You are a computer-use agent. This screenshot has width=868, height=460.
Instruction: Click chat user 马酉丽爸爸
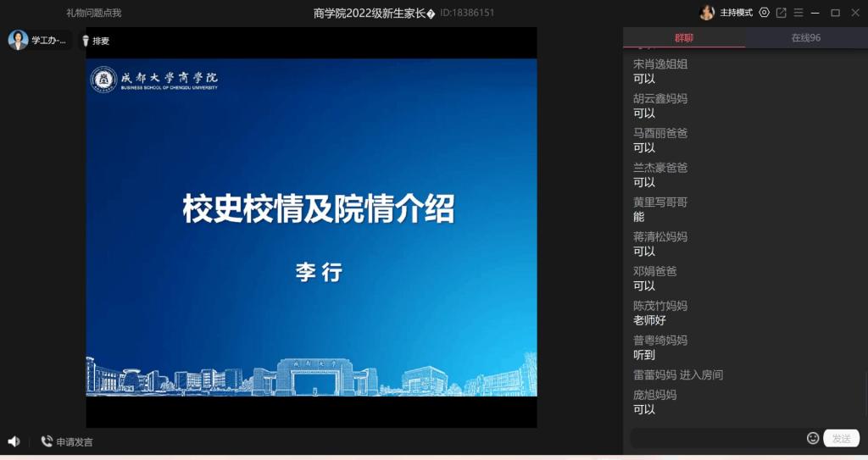pos(660,133)
